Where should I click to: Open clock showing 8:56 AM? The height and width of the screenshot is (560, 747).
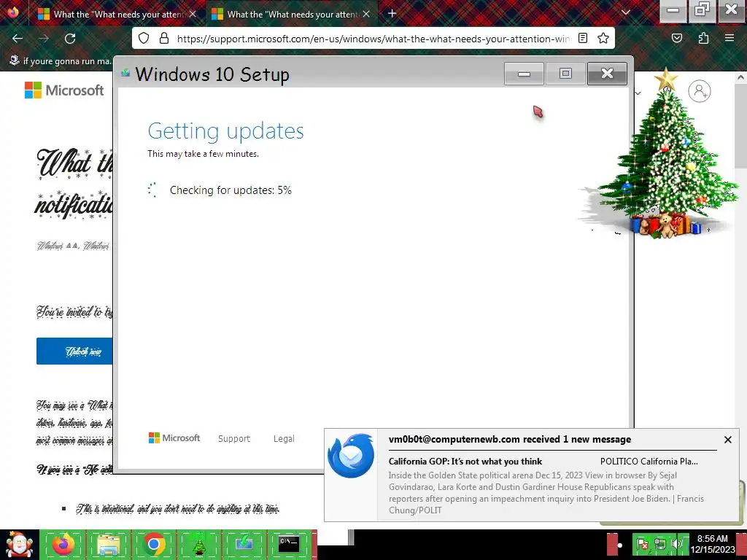point(713,544)
